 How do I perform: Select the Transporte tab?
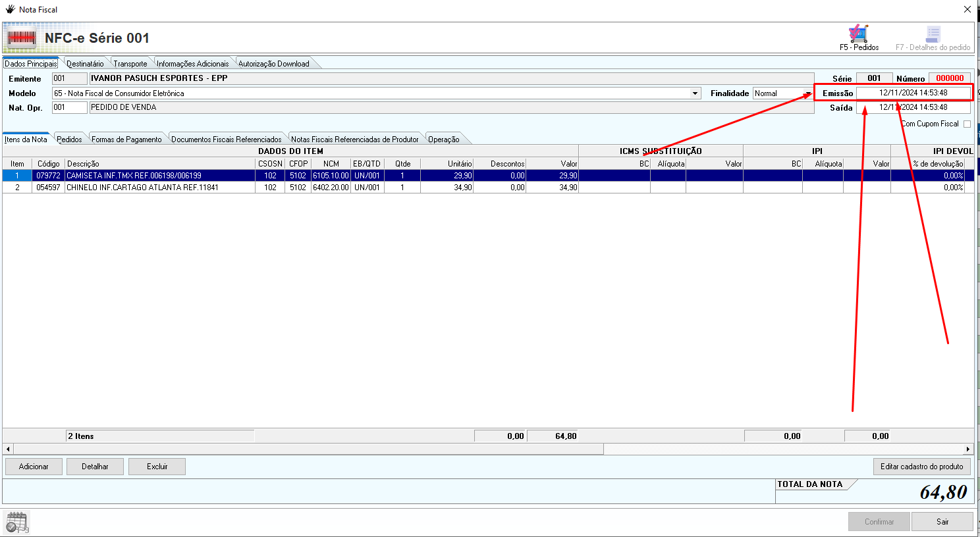[x=130, y=64]
